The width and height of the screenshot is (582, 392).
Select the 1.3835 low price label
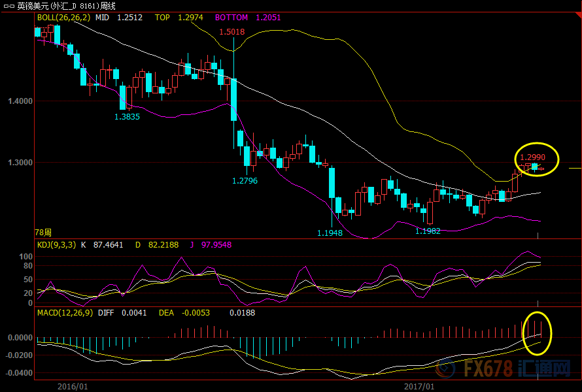click(x=127, y=116)
